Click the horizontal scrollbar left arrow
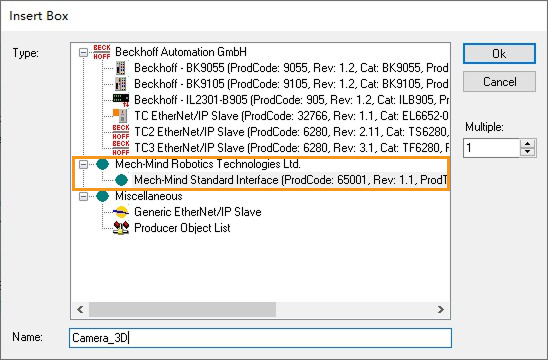Image resolution: width=548 pixels, height=360 pixels. coord(80,309)
